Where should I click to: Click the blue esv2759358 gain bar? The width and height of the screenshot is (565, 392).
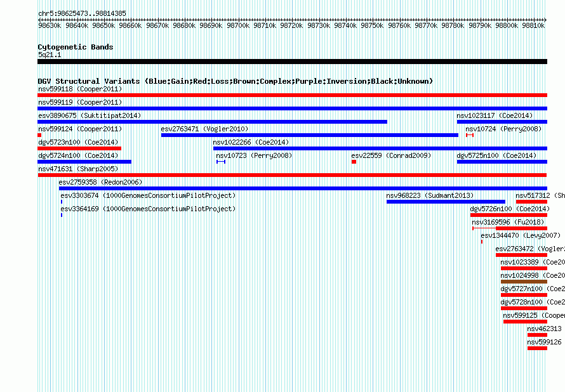[x=303, y=188]
